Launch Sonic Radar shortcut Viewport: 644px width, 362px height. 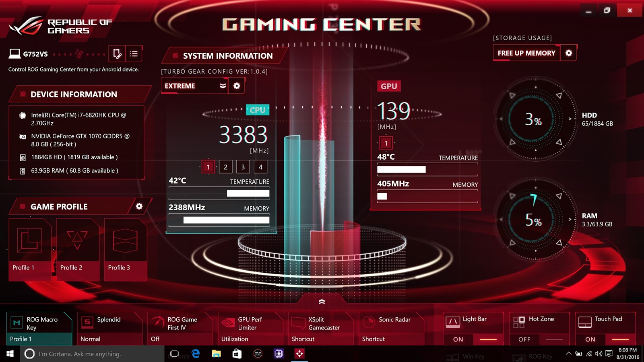[x=391, y=329]
